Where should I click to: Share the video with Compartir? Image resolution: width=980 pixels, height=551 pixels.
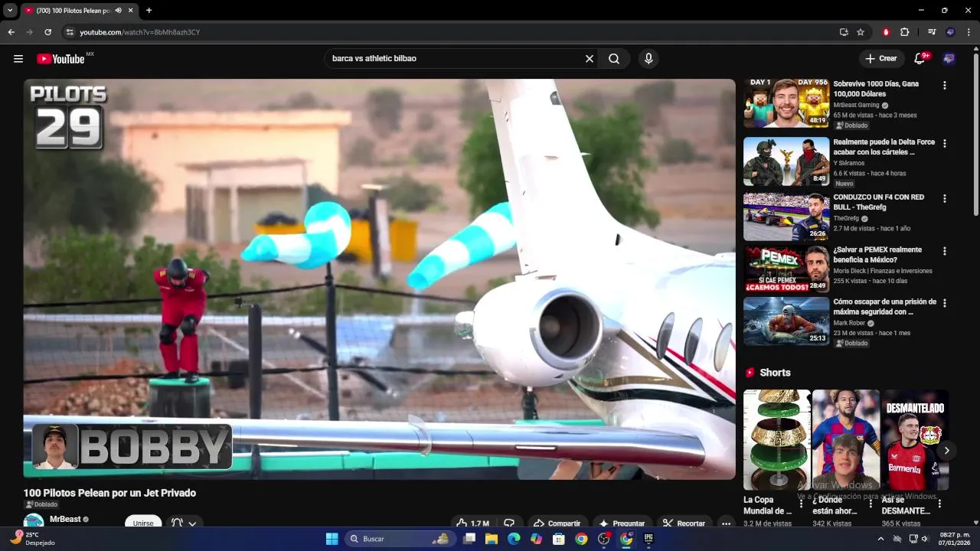tap(557, 523)
